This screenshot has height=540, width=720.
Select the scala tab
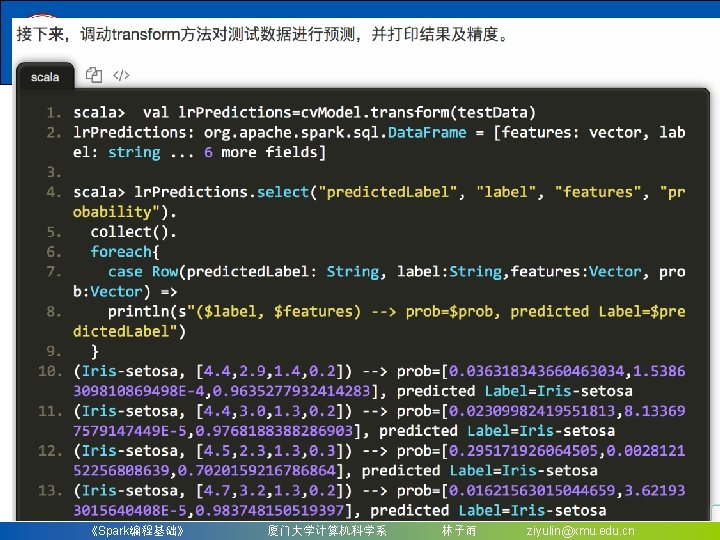(45, 77)
